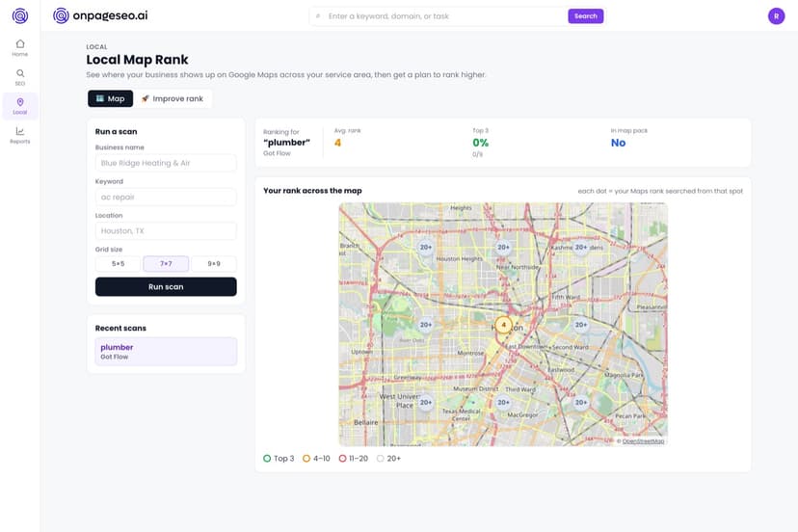The image size is (798, 532).
Task: Click the "plumber" ranking keyword heading
Action: click(x=286, y=143)
